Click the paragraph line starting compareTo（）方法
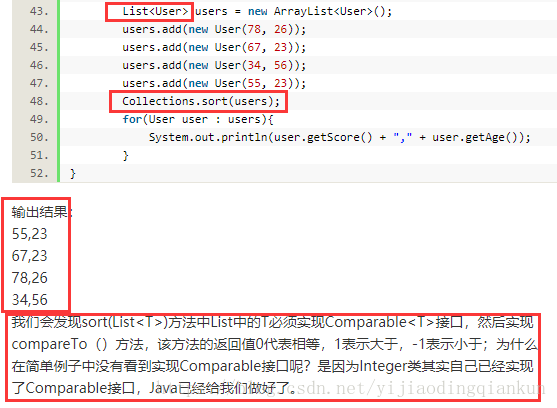Viewport: 557px width, 408px height. [274, 344]
